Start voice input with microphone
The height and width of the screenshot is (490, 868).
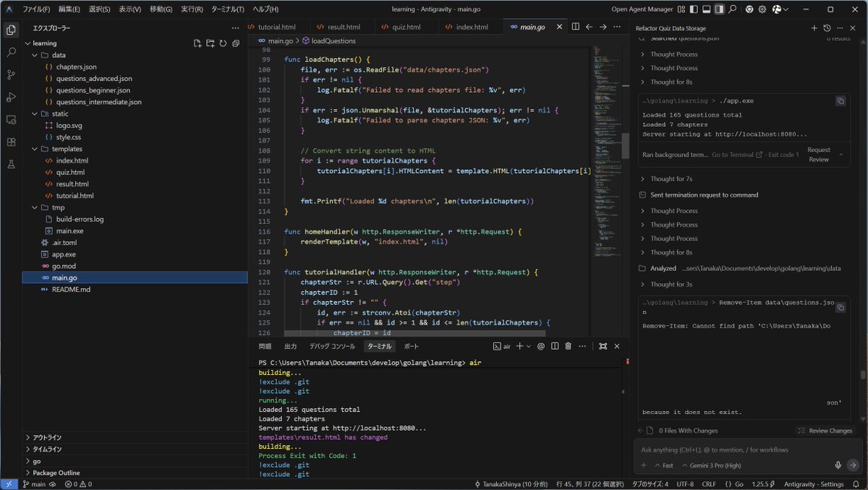[838, 465]
